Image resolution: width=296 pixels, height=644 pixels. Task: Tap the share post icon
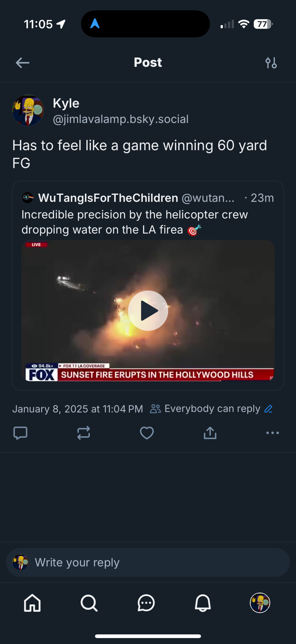(x=210, y=433)
